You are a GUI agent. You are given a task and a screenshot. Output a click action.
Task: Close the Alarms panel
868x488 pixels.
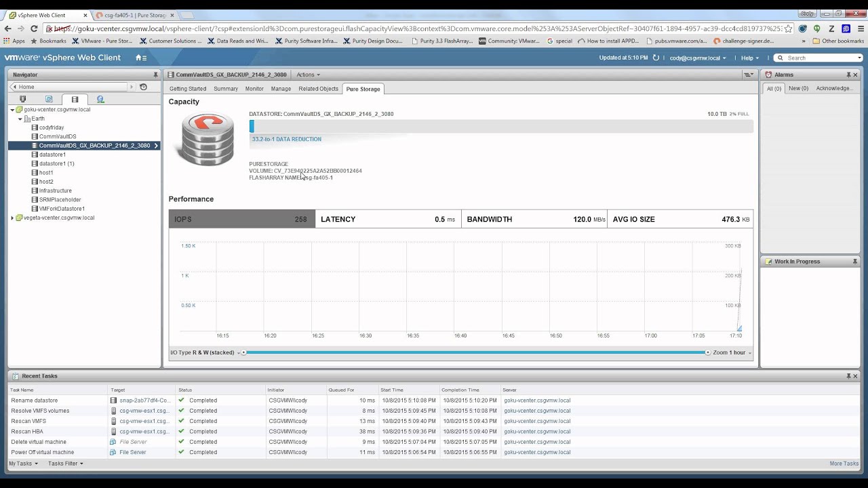tap(855, 75)
